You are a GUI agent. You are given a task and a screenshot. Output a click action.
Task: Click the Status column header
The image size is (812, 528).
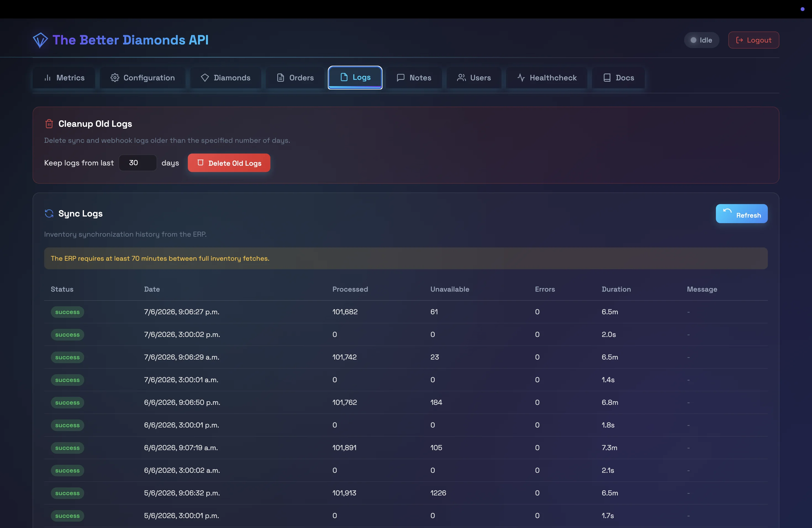tap(62, 289)
